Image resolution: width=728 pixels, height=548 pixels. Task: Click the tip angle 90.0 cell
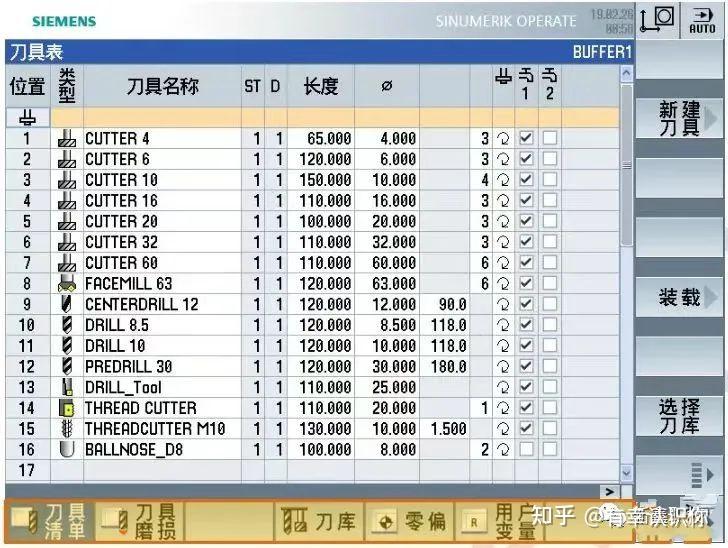[452, 305]
